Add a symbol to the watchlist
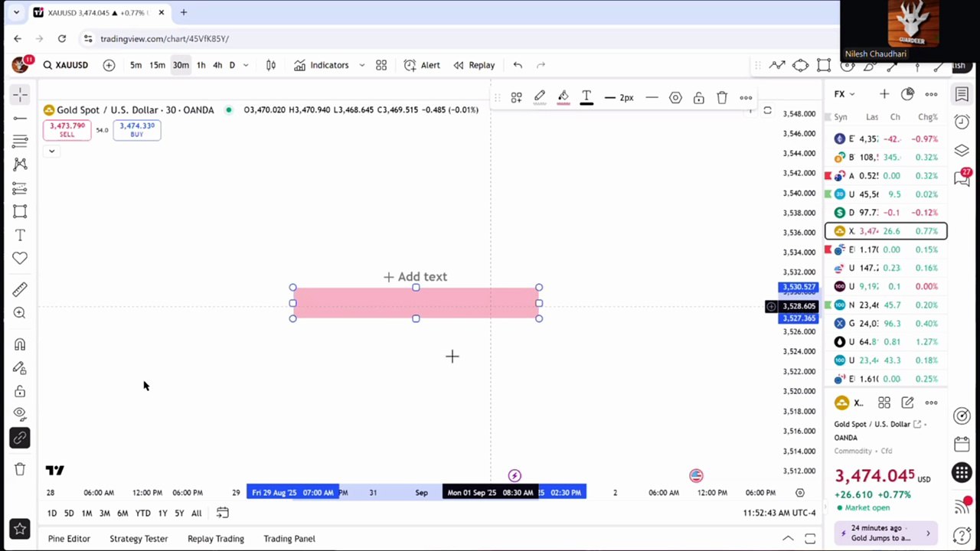Image resolution: width=980 pixels, height=551 pixels. click(x=884, y=94)
